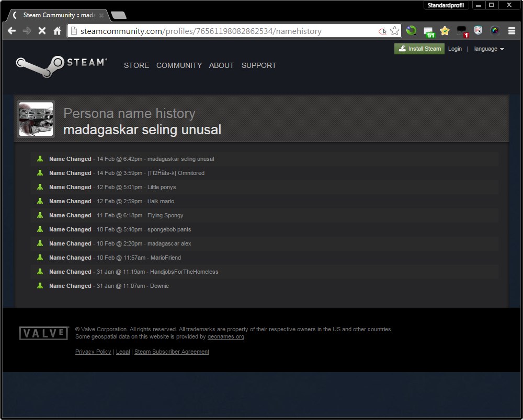Click the Standardprofil profile button
523x420 pixels.
coord(446,5)
